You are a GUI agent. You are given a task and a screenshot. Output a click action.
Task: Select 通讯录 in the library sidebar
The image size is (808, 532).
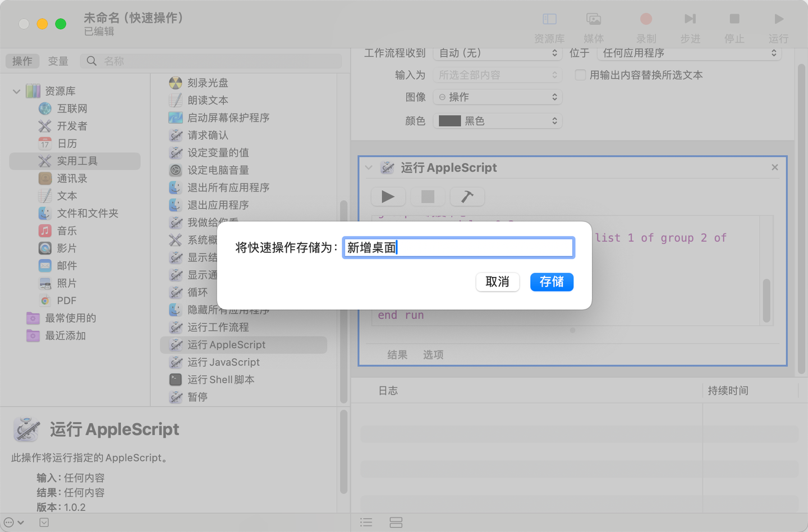[x=72, y=178]
